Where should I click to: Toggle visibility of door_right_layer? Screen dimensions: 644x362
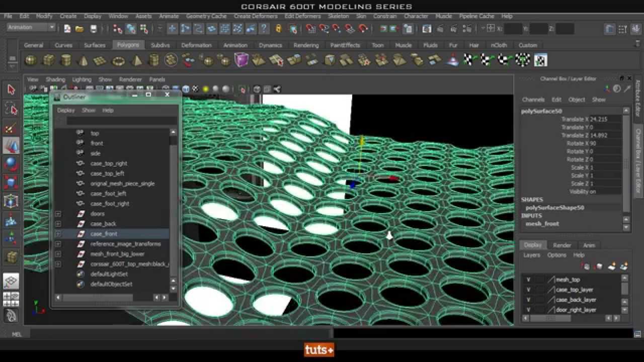click(528, 310)
